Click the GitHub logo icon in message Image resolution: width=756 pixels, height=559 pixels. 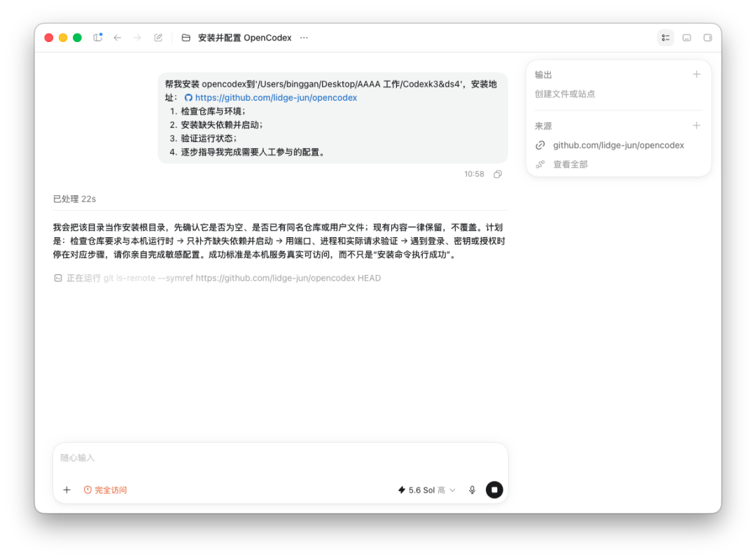tap(188, 98)
